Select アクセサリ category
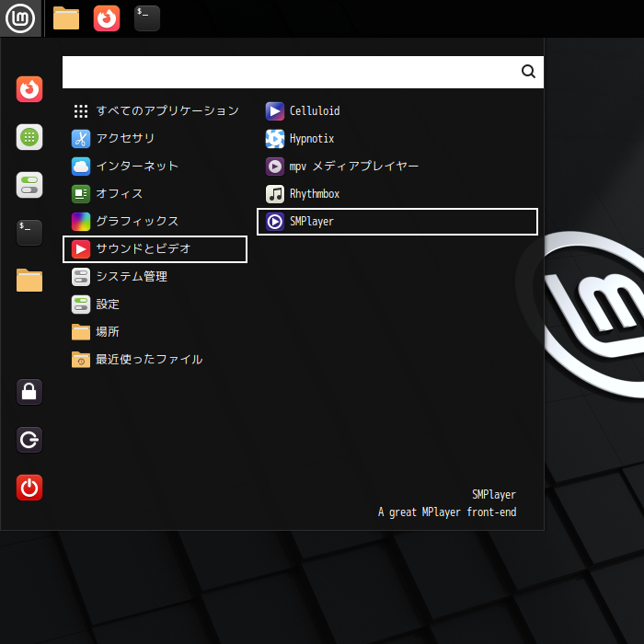The height and width of the screenshot is (644, 644). tap(155, 138)
